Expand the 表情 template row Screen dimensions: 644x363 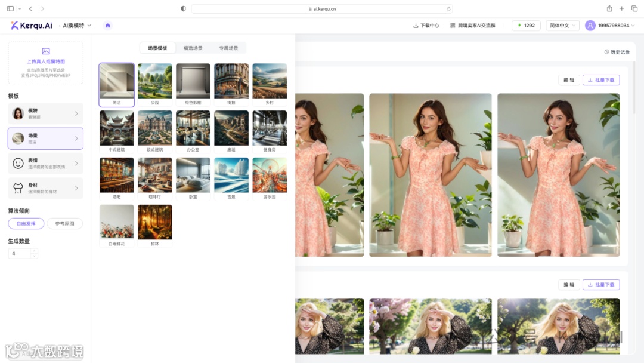(45, 163)
